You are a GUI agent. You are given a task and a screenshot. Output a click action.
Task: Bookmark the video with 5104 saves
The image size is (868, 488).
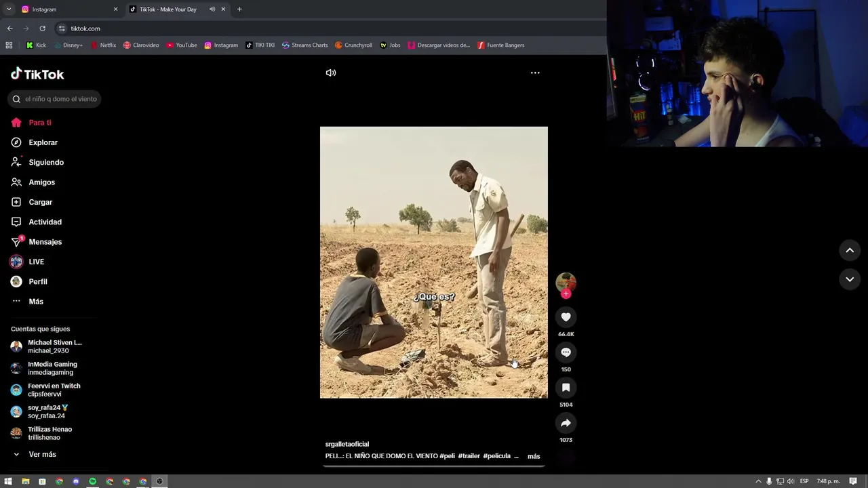[x=566, y=388]
